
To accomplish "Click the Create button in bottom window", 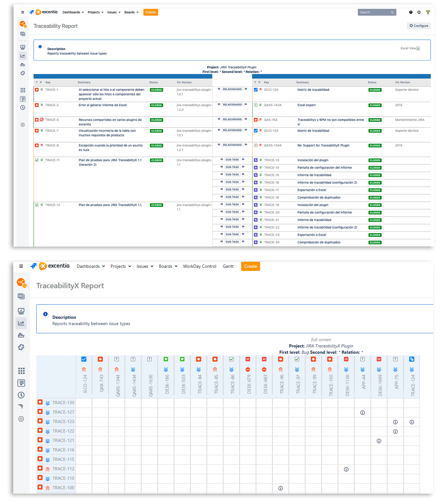I will [x=251, y=266].
